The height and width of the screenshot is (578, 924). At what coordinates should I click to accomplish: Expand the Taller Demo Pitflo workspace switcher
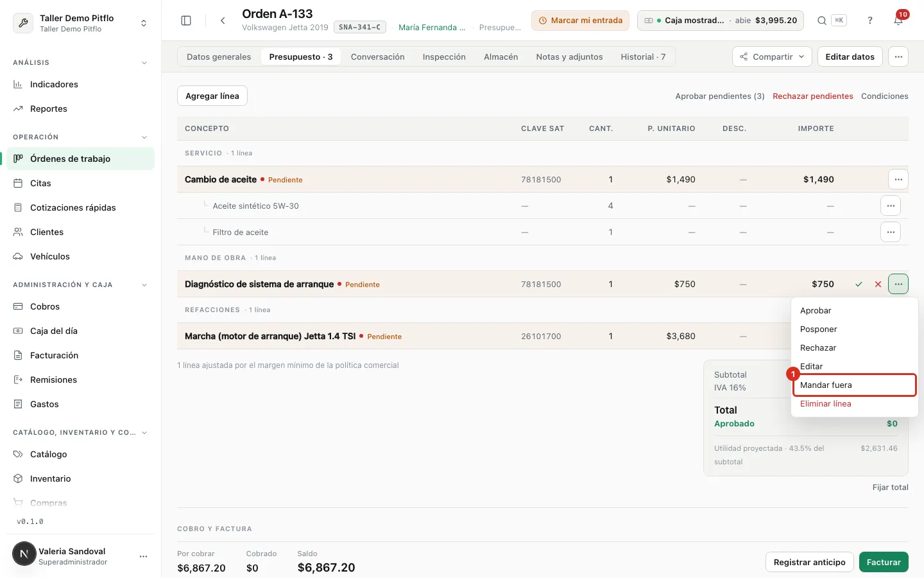click(x=80, y=23)
